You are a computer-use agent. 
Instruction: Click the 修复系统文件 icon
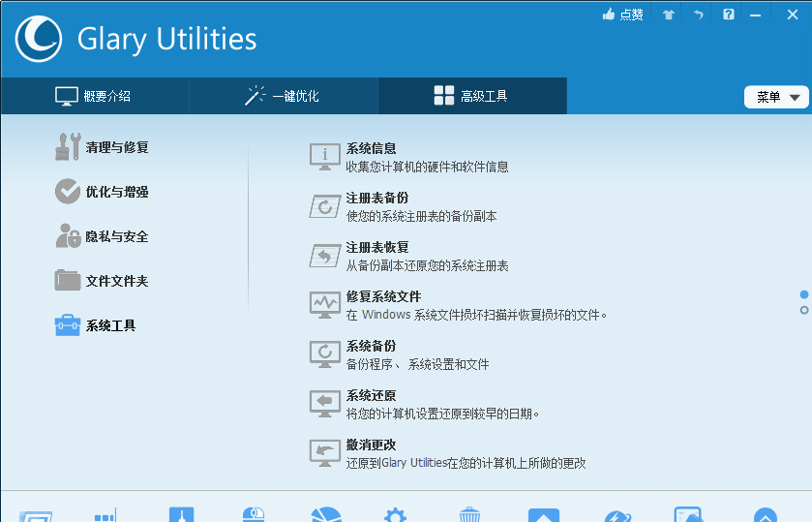coord(324,304)
